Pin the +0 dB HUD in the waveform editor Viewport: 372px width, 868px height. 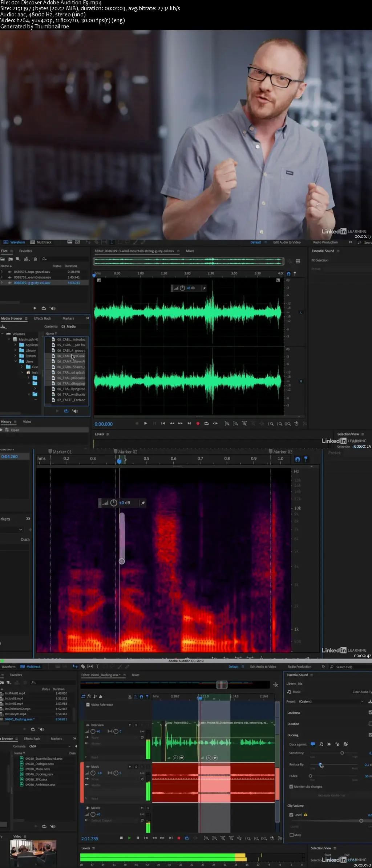[204, 288]
